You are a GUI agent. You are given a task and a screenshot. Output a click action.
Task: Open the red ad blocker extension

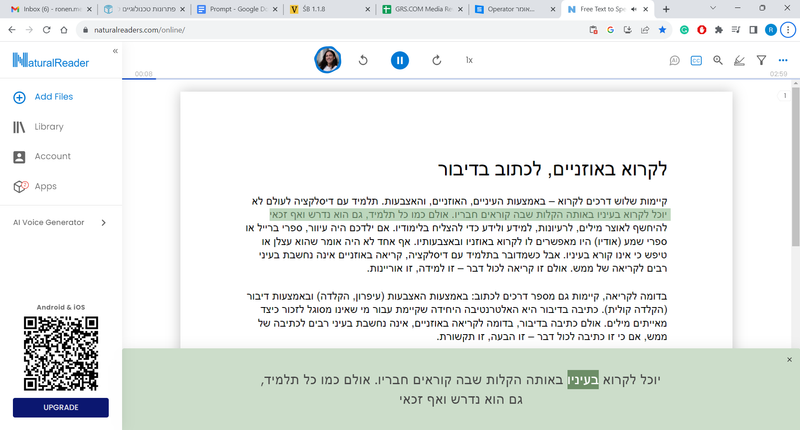[702, 30]
